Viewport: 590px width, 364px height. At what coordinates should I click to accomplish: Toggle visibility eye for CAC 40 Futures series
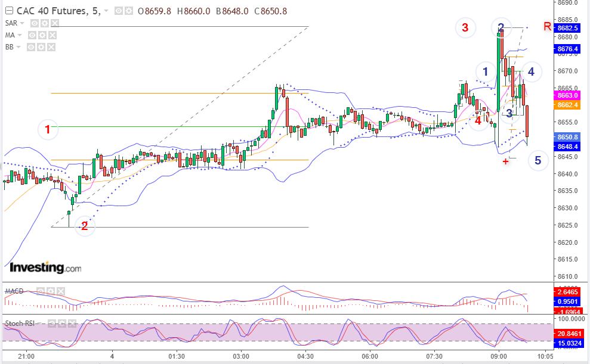point(119,11)
